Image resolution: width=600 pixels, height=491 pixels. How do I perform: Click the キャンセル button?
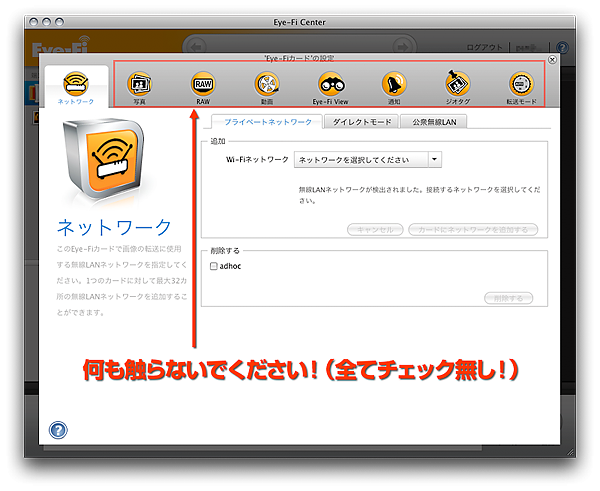click(375, 230)
